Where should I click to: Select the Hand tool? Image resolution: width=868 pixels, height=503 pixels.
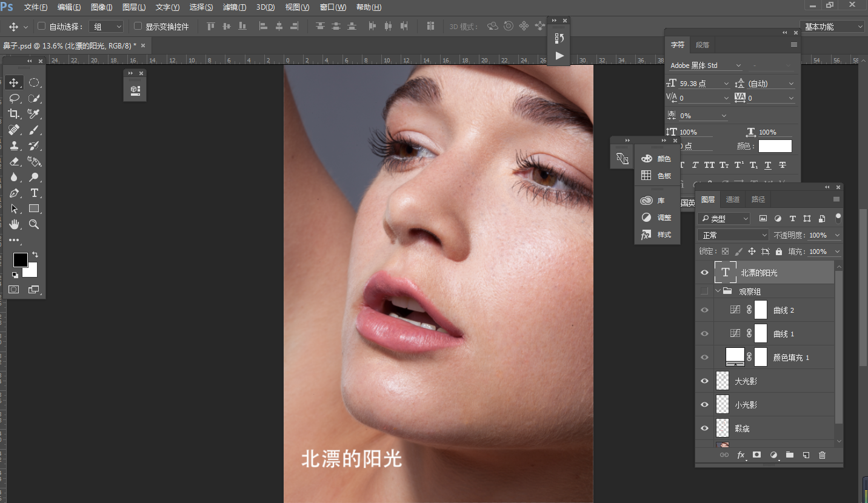pos(14,224)
